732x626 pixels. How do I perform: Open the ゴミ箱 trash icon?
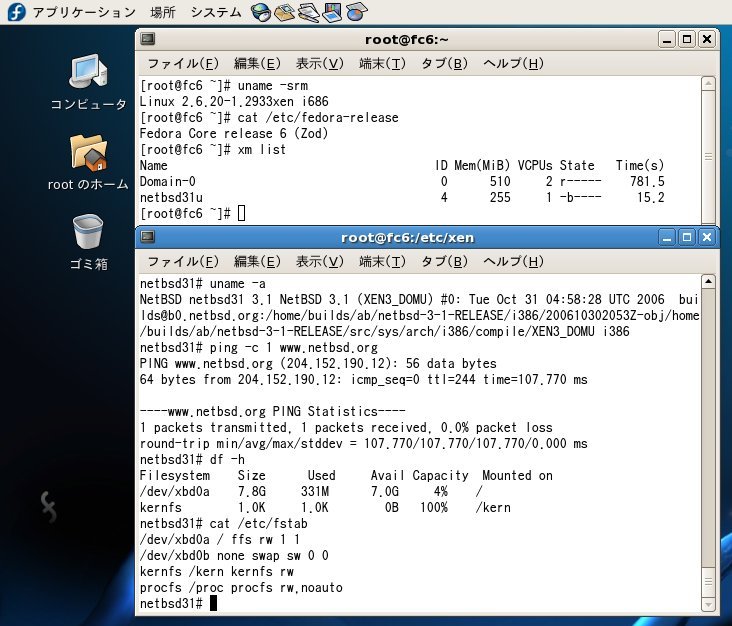point(88,242)
